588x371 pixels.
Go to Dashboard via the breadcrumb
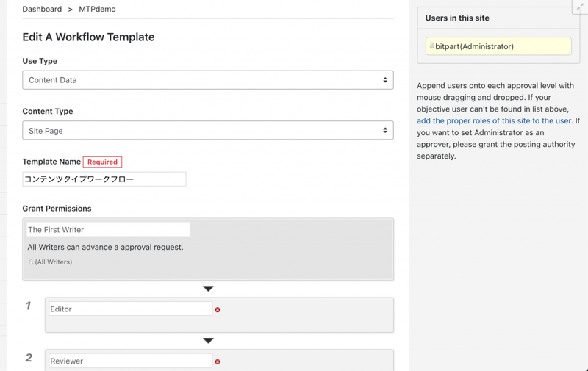[x=42, y=10]
